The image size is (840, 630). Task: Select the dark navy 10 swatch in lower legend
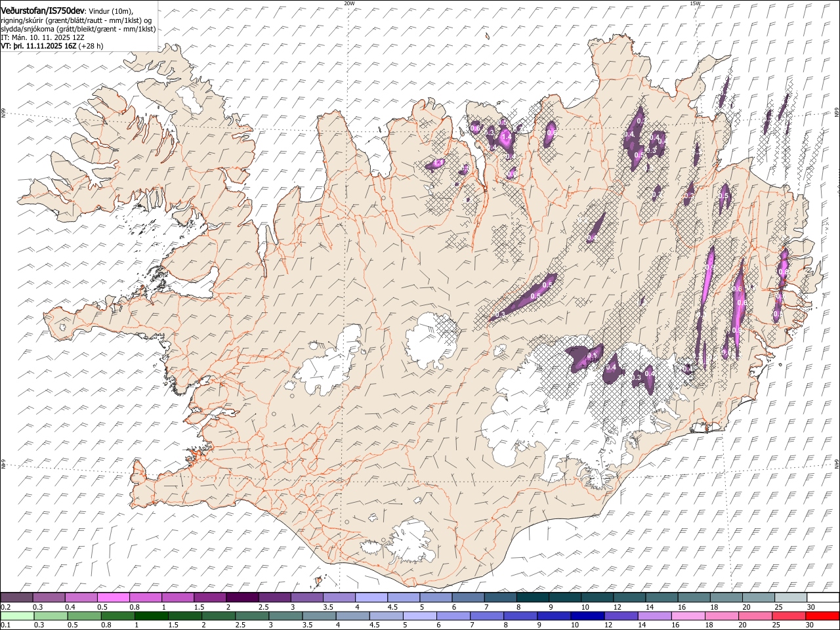(x=587, y=616)
